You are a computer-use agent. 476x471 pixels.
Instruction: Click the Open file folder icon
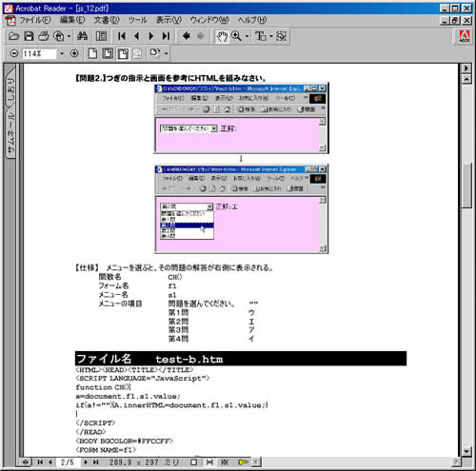13,36
